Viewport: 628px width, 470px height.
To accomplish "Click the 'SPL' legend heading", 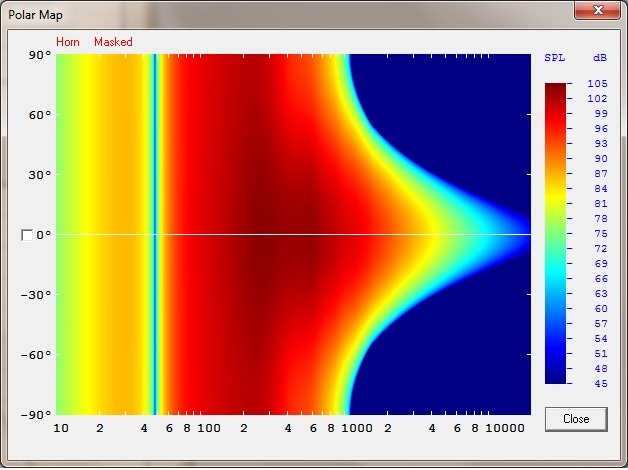I will (555, 58).
